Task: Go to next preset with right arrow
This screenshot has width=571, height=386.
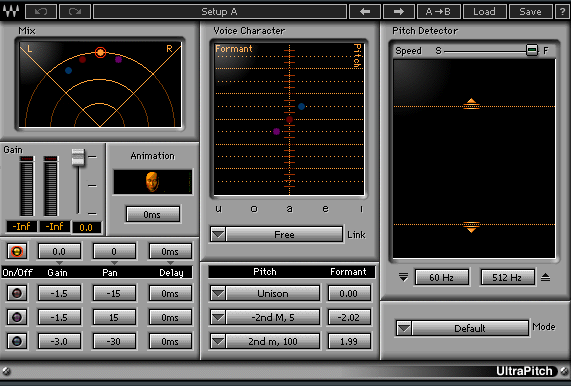Action: click(x=399, y=12)
